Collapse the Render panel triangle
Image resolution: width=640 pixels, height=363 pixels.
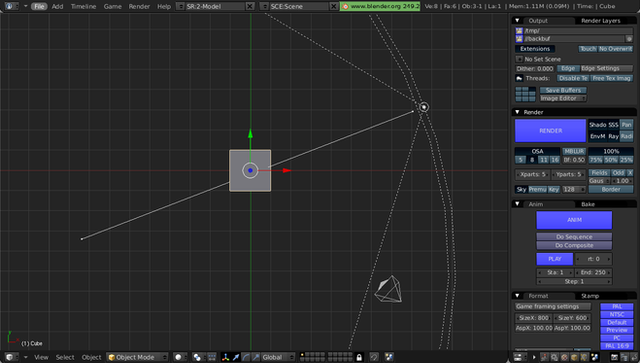pyautogui.click(x=517, y=112)
